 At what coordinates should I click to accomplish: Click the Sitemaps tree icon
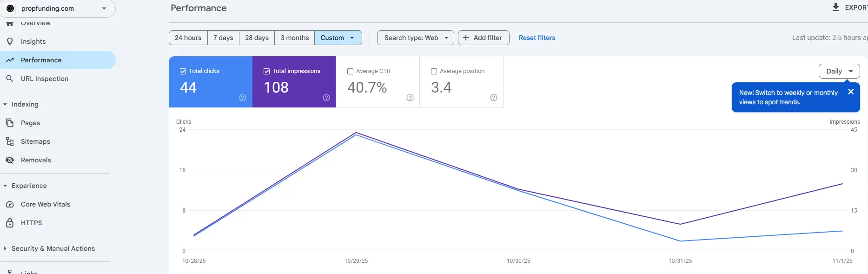10,141
